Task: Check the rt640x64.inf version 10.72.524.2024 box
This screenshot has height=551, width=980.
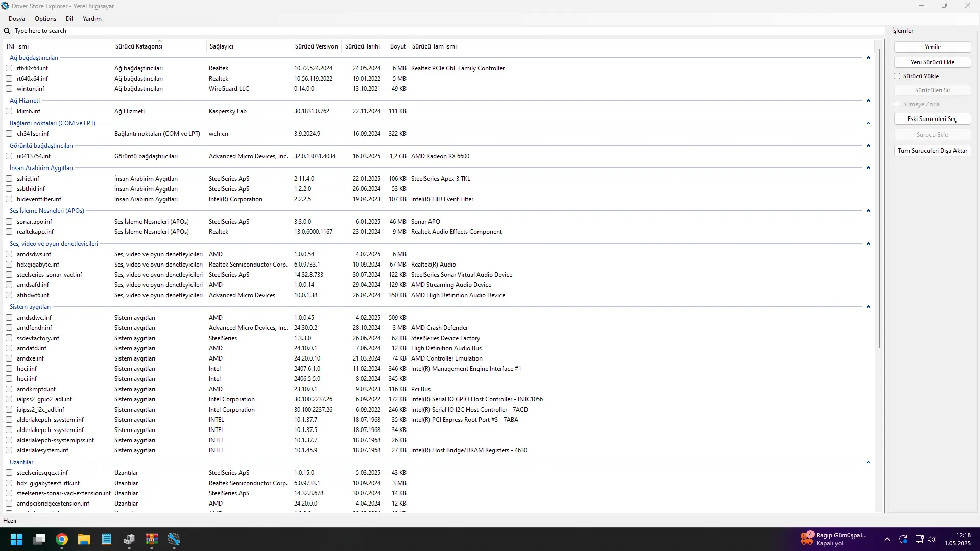Action: [9, 68]
